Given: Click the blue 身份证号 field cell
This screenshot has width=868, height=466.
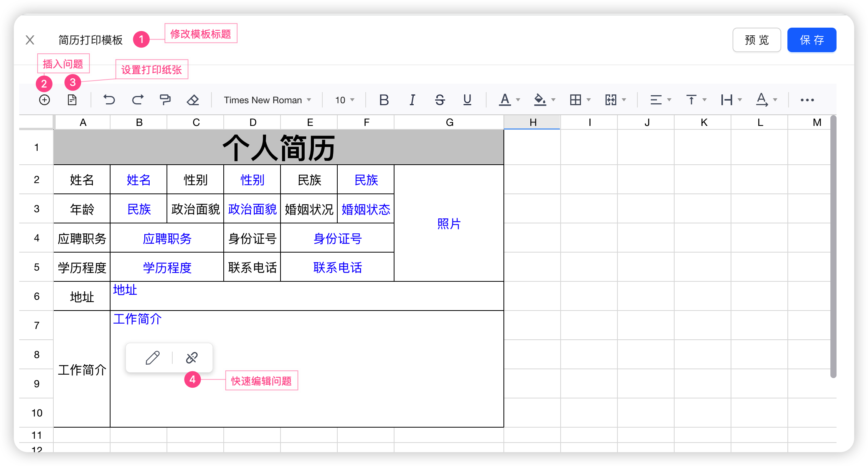Looking at the screenshot, I should click(337, 238).
